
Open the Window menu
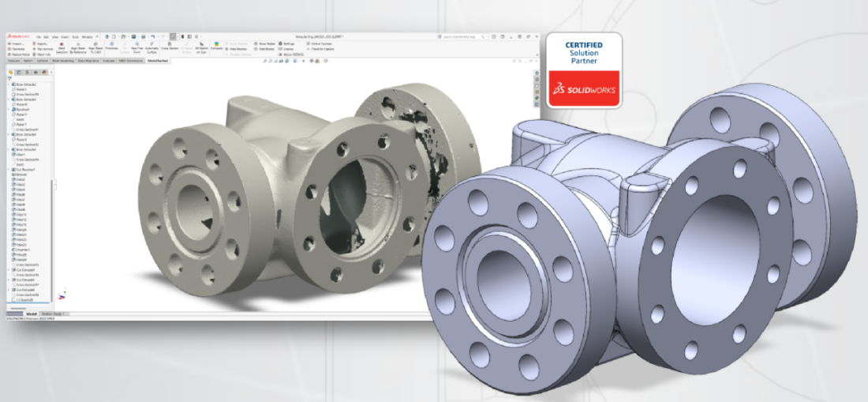(x=87, y=37)
